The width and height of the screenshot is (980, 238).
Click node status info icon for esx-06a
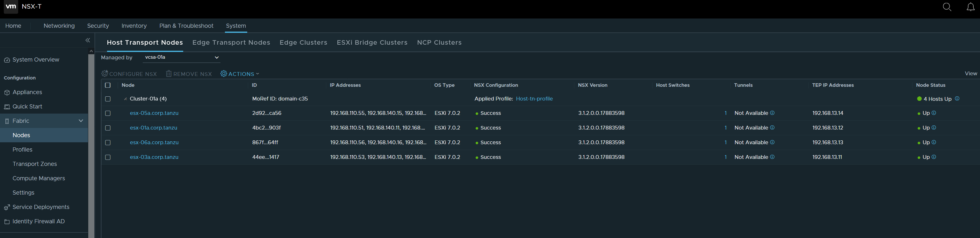point(934,142)
